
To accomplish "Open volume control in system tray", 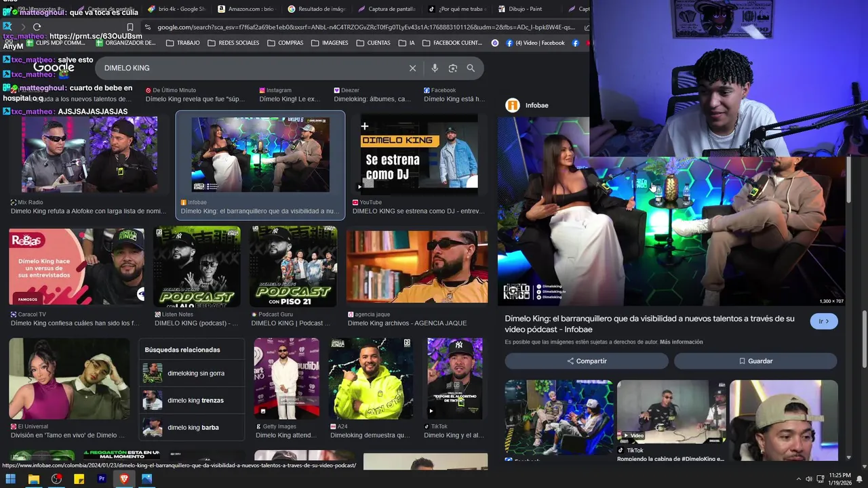I will click(808, 479).
